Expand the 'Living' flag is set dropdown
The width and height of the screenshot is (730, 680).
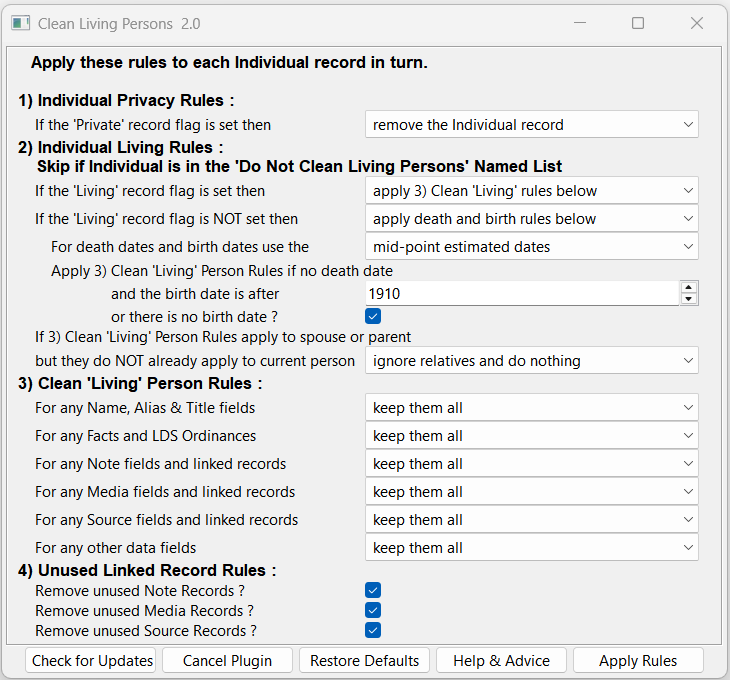pyautogui.click(x=531, y=191)
